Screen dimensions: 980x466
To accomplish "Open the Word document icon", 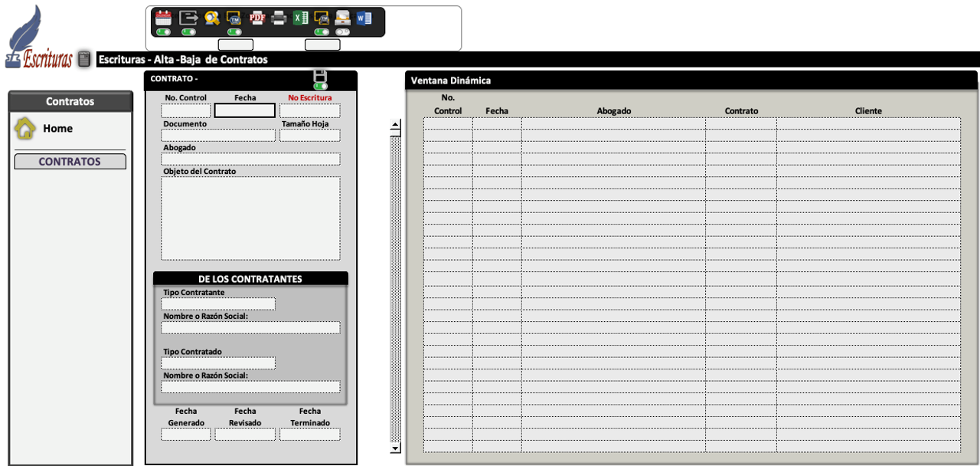I will point(364,18).
